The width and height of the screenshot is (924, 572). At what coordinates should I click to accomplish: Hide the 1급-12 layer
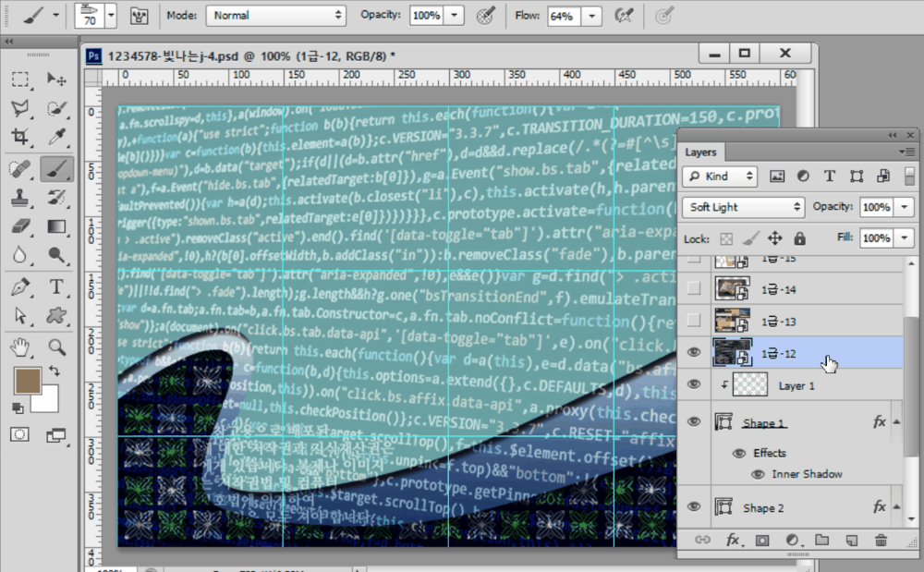click(x=694, y=352)
